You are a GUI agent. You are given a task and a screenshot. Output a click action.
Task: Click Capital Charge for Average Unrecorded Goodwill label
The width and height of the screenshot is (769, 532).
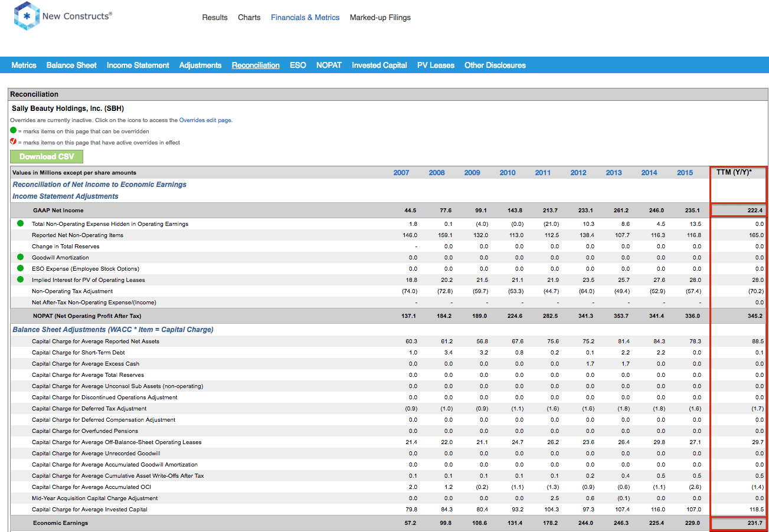point(96,454)
